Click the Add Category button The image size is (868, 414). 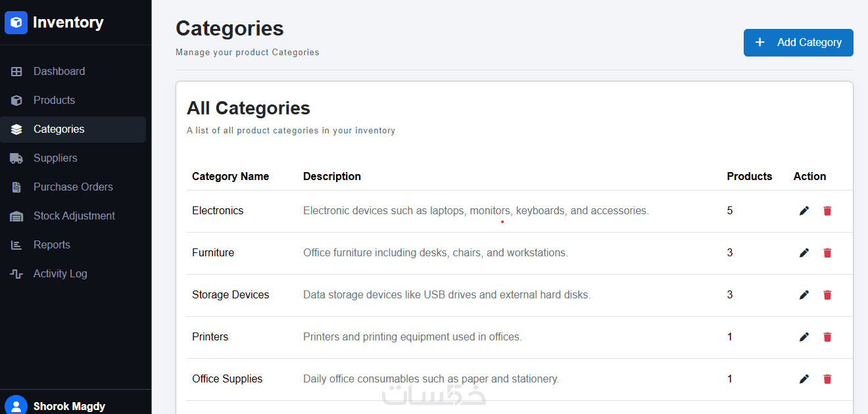(798, 43)
